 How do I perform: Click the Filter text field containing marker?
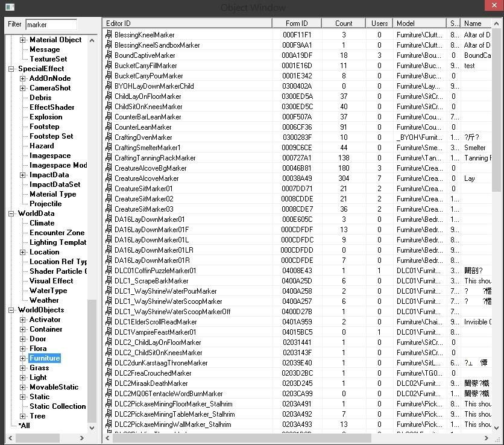point(51,25)
